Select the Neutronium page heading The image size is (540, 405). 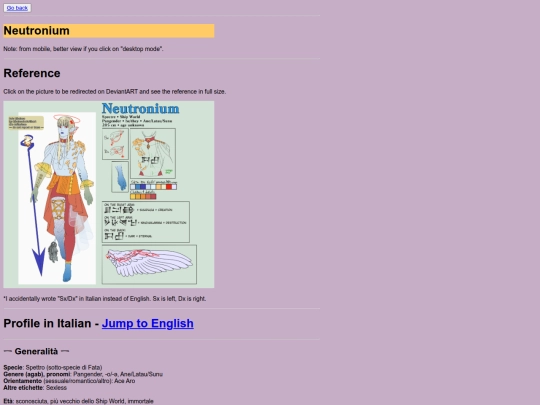point(109,31)
